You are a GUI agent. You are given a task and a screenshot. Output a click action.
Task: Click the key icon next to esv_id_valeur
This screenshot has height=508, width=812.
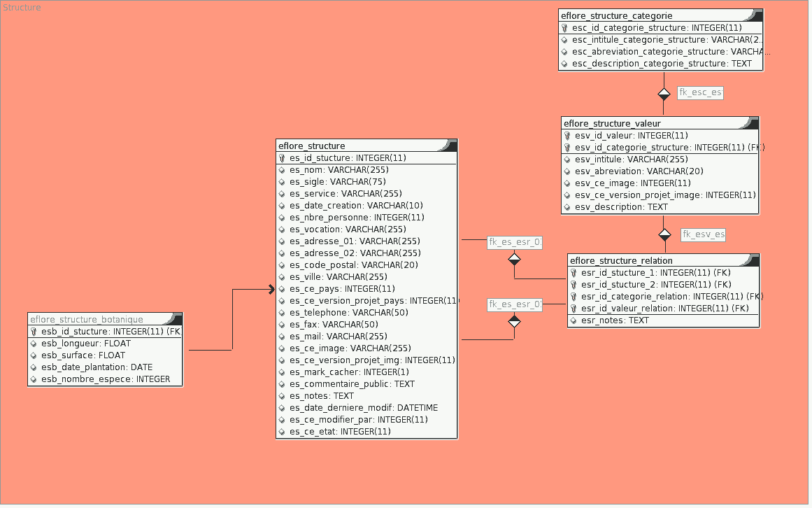(x=567, y=136)
